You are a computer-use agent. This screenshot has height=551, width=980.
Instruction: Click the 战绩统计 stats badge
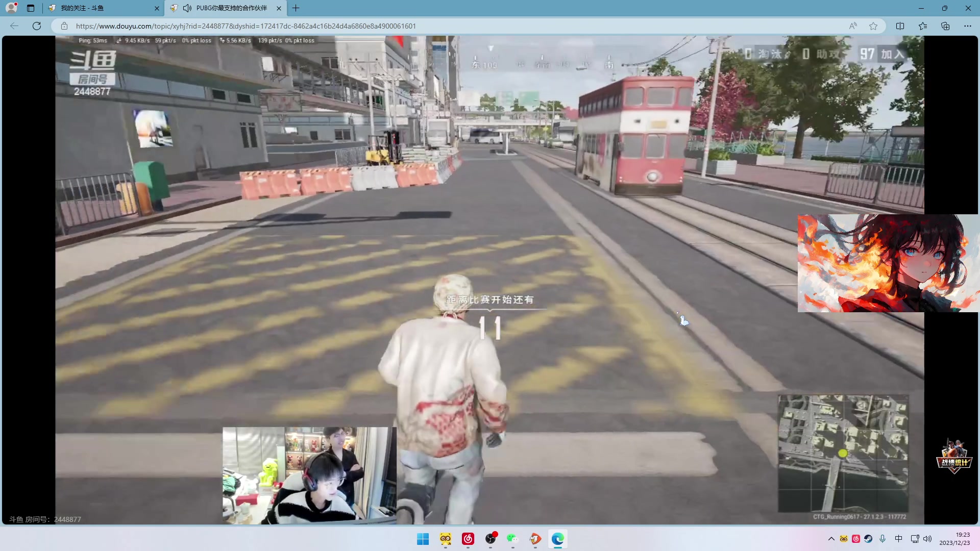[x=954, y=457]
